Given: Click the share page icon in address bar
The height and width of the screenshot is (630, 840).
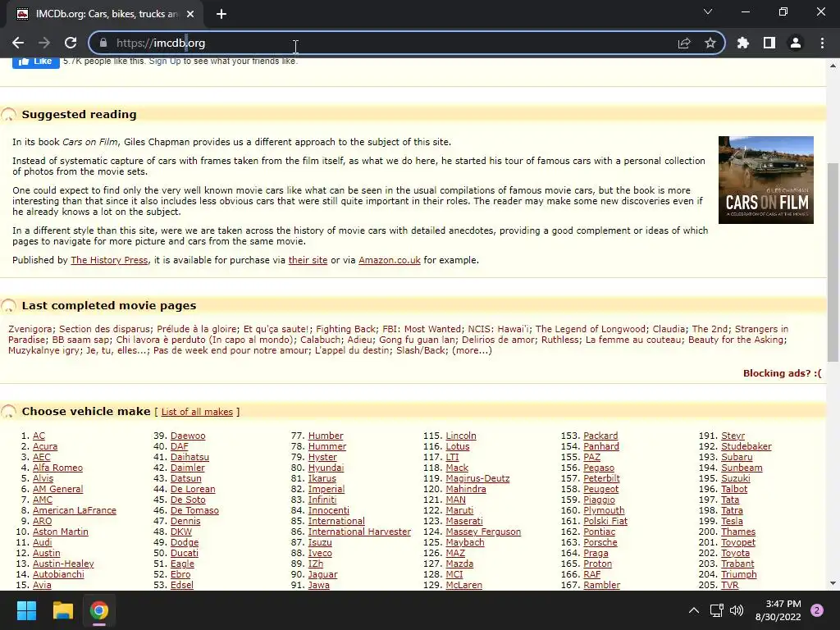Looking at the screenshot, I should point(684,43).
